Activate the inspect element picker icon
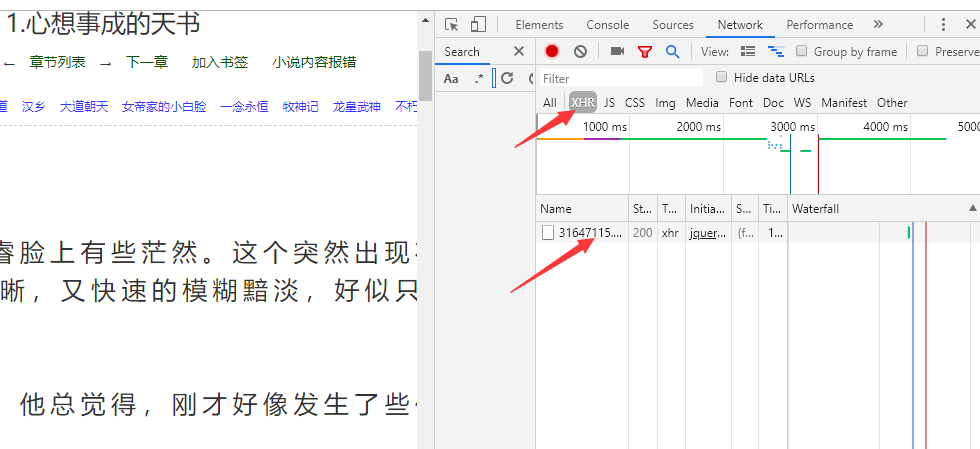The width and height of the screenshot is (980, 449). point(451,24)
